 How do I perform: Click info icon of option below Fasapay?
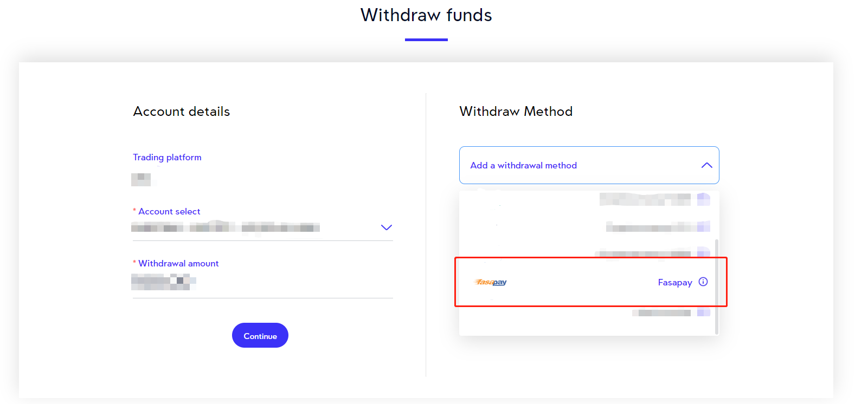point(704,312)
